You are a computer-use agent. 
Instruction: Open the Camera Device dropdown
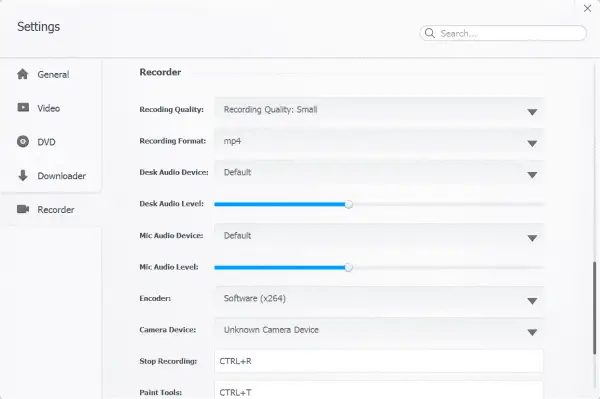coord(379,330)
